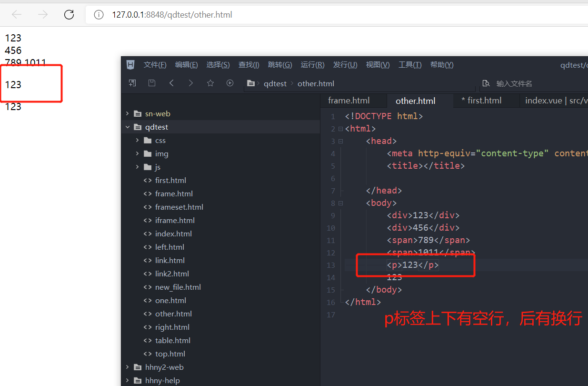This screenshot has height=386, width=588.
Task: Click the save toolbar icon
Action: tap(152, 83)
